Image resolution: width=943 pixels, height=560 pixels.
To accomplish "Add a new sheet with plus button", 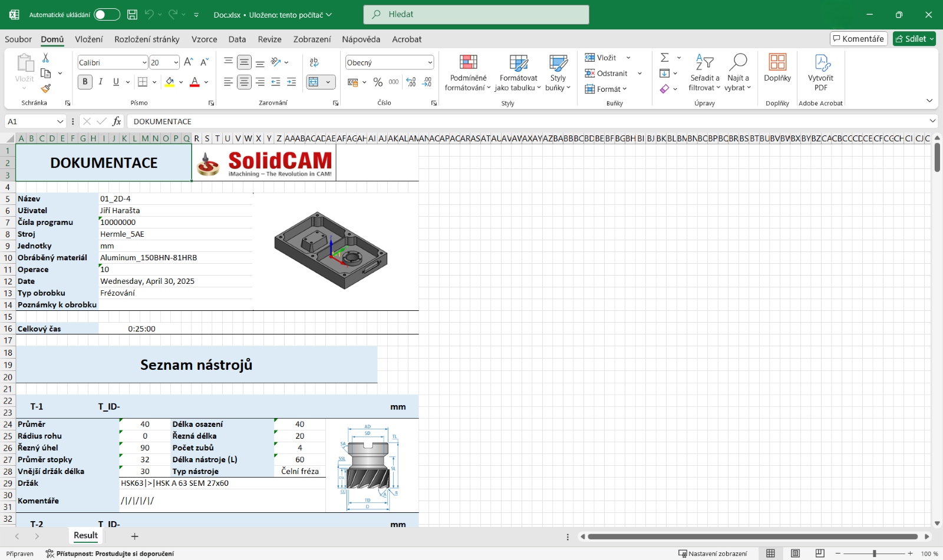I will coord(134,536).
